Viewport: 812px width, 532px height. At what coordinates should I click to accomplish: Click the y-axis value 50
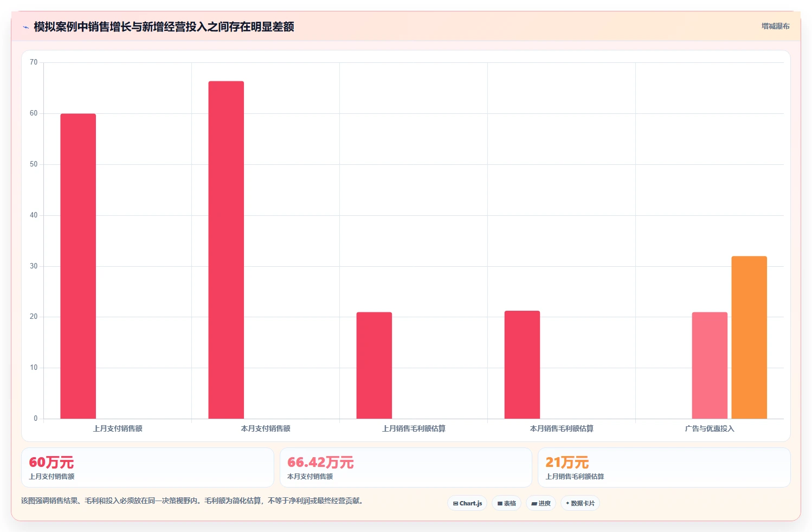[x=34, y=164]
